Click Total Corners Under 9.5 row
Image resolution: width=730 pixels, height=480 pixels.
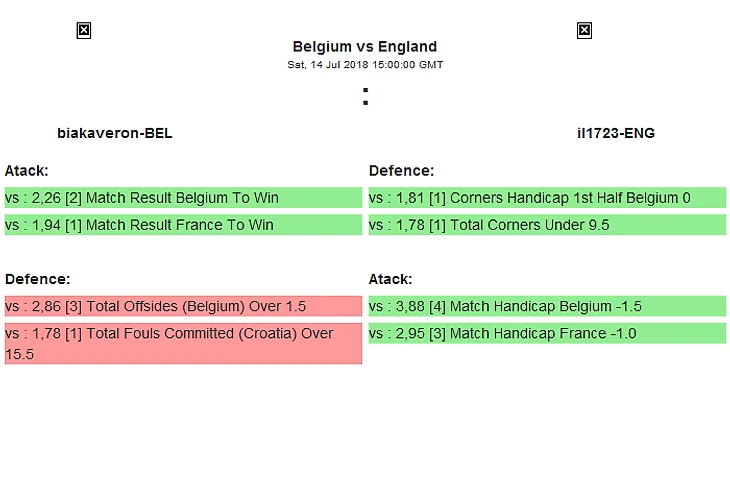(x=547, y=225)
